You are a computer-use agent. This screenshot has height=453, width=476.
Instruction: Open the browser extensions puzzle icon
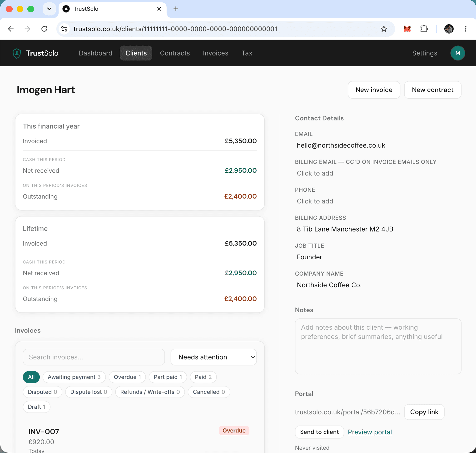point(424,29)
